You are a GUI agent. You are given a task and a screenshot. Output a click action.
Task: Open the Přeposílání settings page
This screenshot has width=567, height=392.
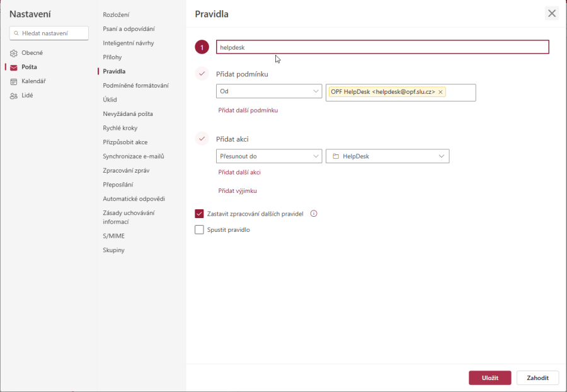click(118, 185)
